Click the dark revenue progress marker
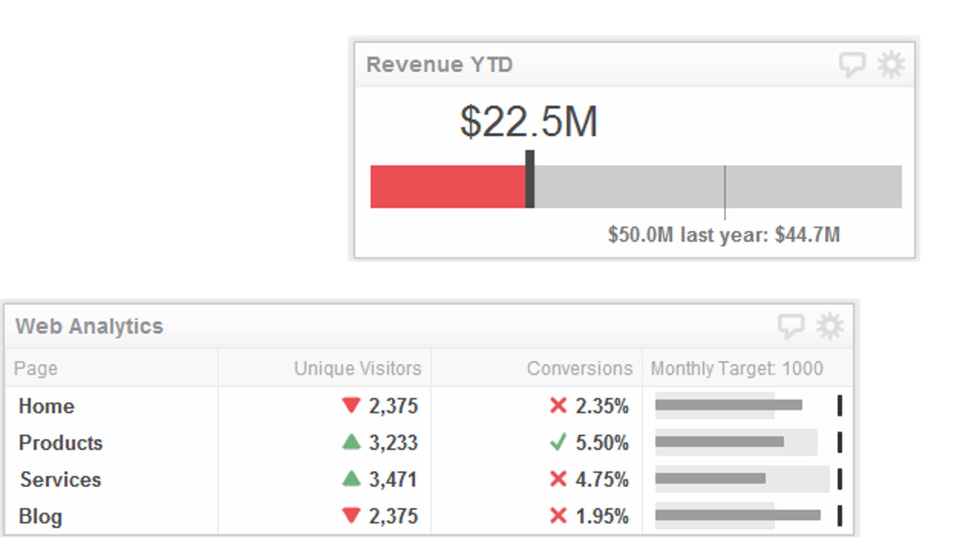Screen dimensions: 980x551 530,180
